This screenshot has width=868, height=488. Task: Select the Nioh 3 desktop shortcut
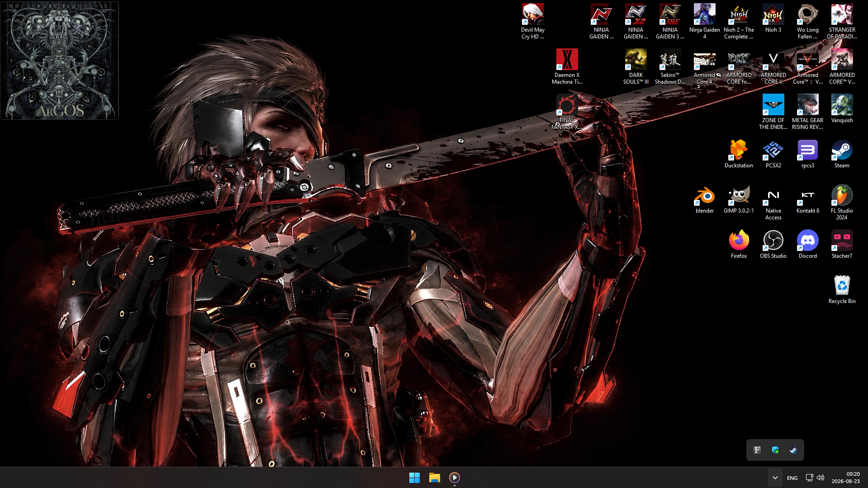click(x=773, y=18)
